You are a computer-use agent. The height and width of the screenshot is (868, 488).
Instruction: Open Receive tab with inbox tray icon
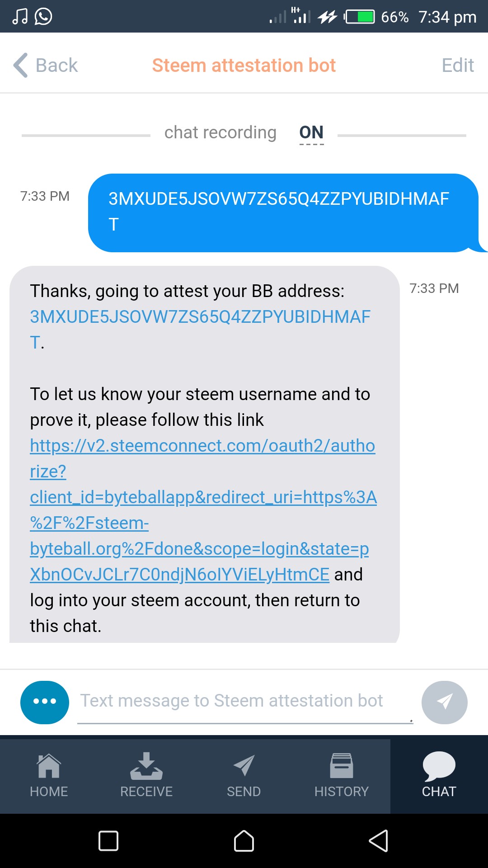146,775
